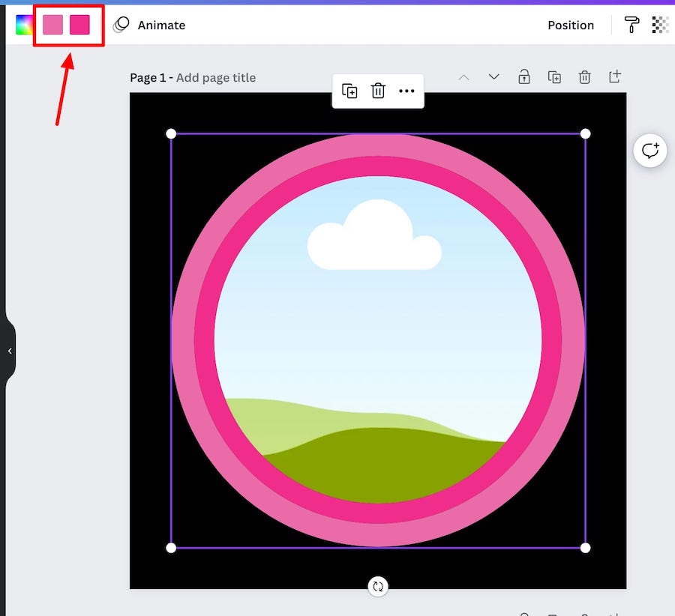Add a new page icon
Image resolution: width=675 pixels, height=616 pixels.
pyautogui.click(x=615, y=76)
